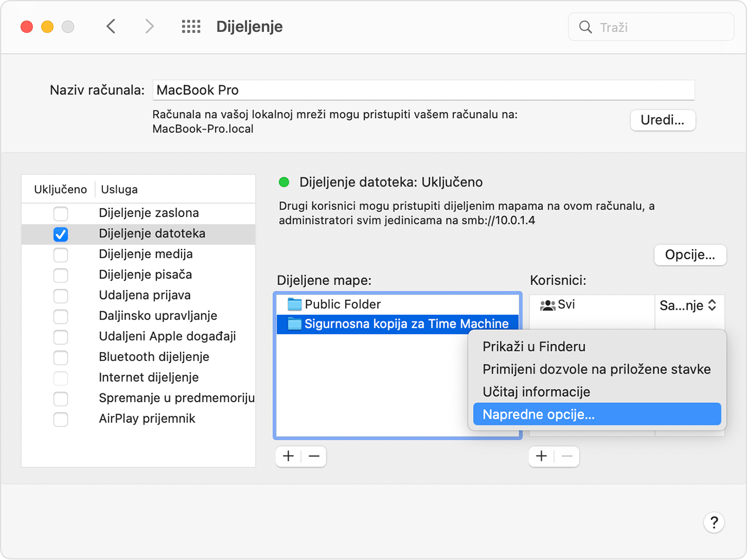Select Internet dijeljenje service row
This screenshot has height=560, width=747.
point(138,378)
